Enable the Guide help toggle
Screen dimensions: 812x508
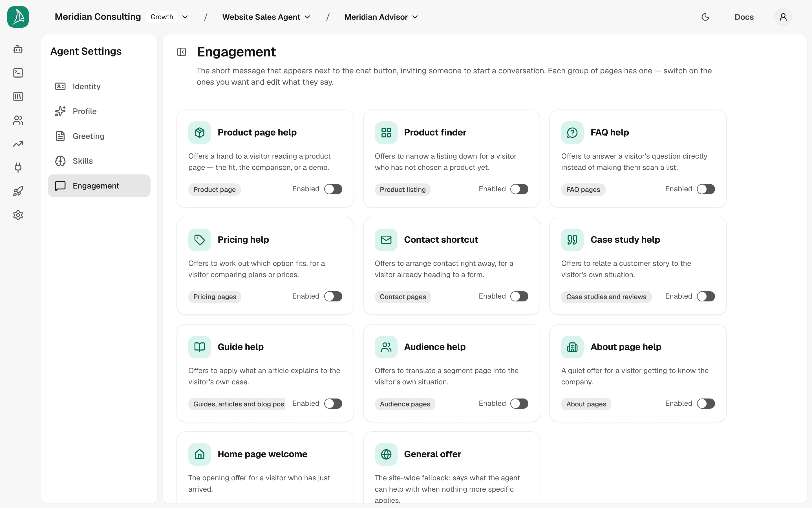(333, 404)
